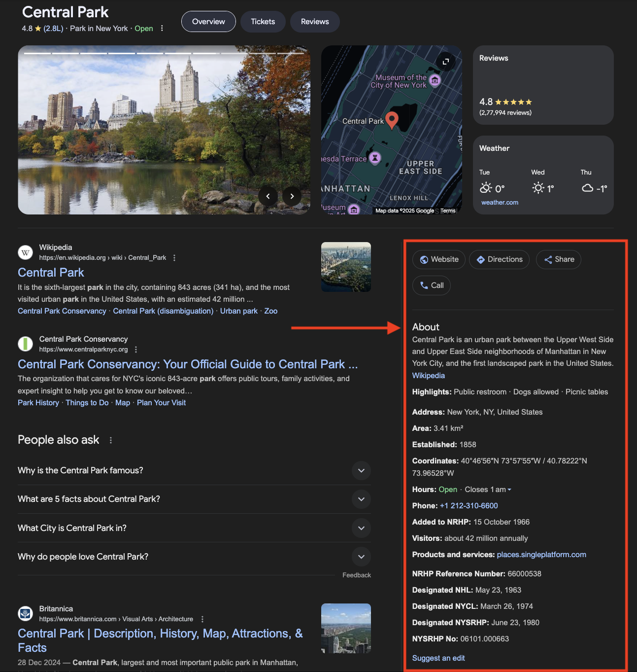Image resolution: width=637 pixels, height=672 pixels.
Task: Open Central Park Conservancy Official Guide link
Action: coord(188,364)
